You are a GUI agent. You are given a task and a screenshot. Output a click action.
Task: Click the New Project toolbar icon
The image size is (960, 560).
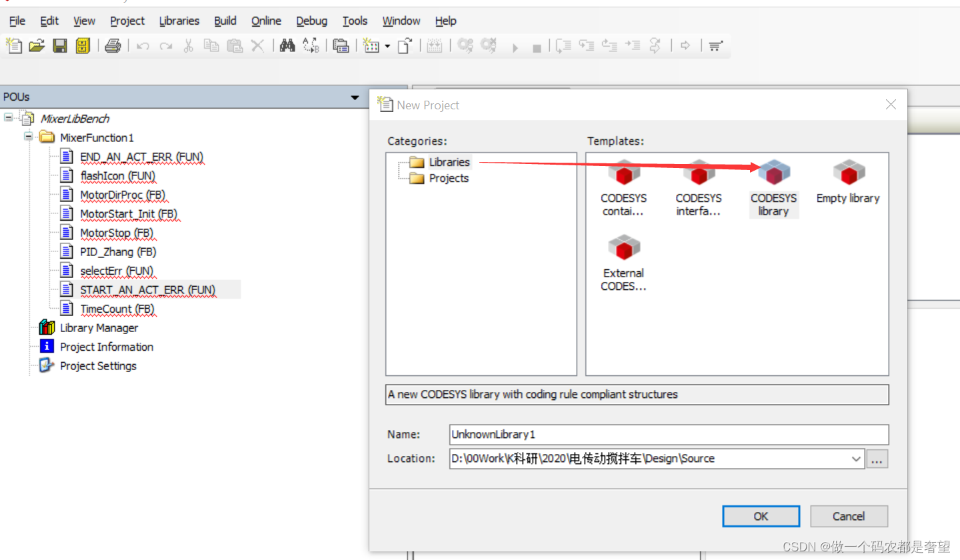tap(14, 46)
